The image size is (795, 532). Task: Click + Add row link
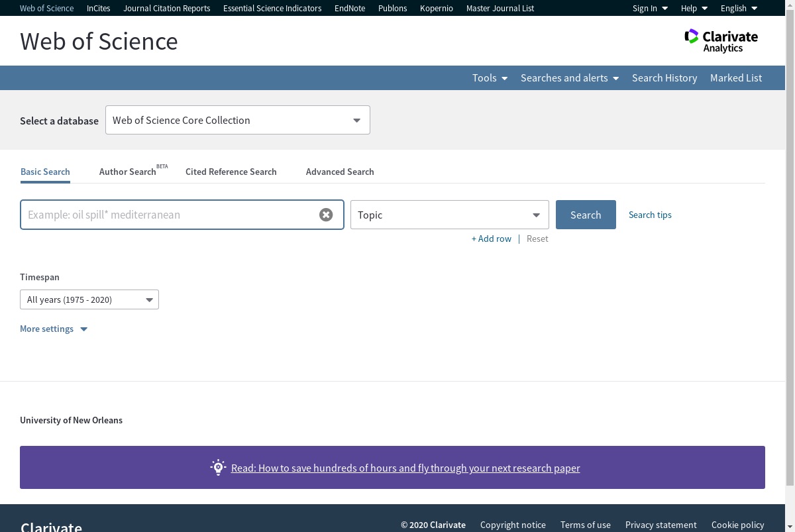pos(492,239)
